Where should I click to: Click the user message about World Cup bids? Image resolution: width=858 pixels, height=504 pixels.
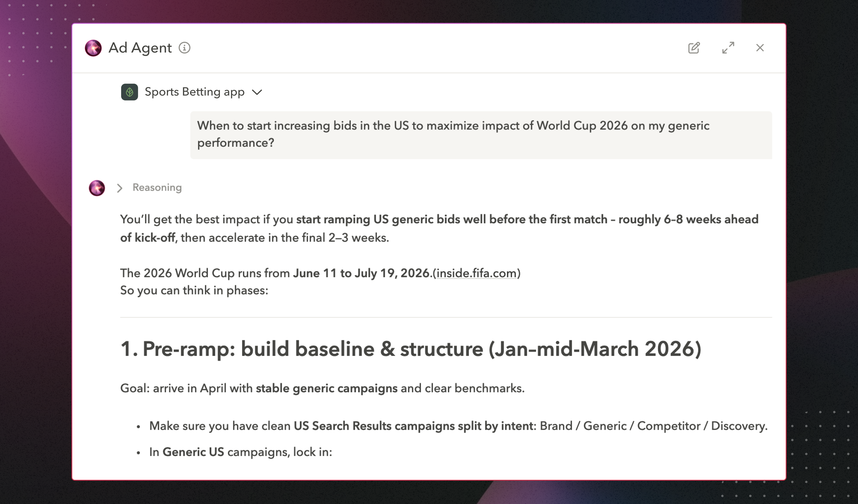481,135
